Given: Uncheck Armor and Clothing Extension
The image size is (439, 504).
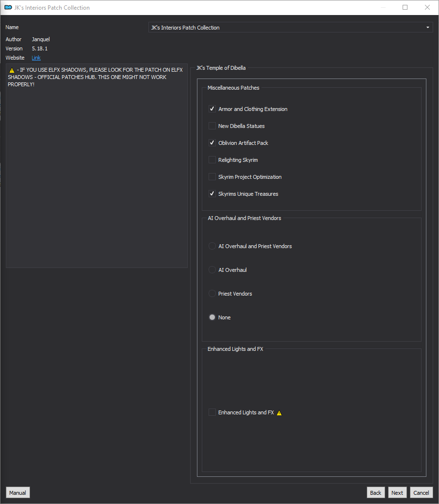Looking at the screenshot, I should (212, 109).
